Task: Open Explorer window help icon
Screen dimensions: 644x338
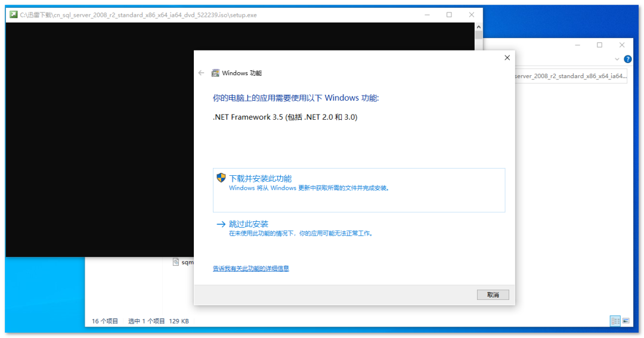Action: click(x=627, y=59)
